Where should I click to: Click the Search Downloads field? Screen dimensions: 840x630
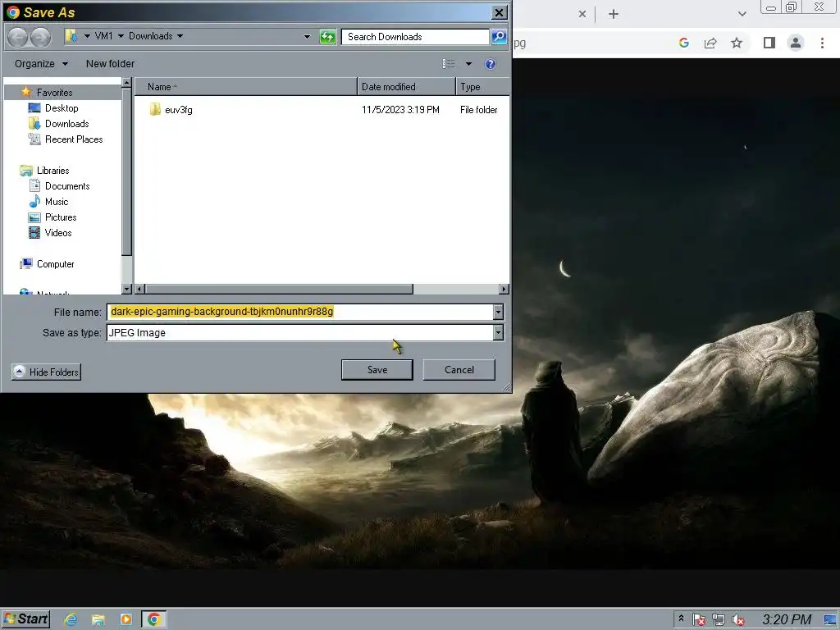tap(415, 36)
